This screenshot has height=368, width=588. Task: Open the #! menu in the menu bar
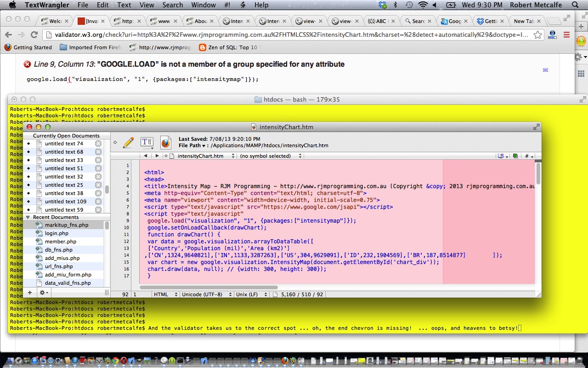pyautogui.click(x=227, y=5)
